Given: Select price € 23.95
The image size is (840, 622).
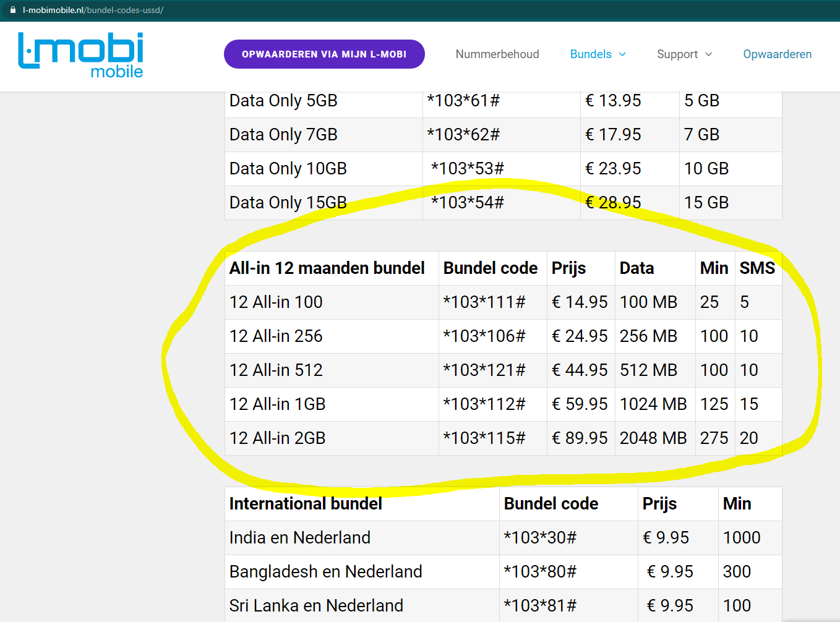Looking at the screenshot, I should (613, 169).
